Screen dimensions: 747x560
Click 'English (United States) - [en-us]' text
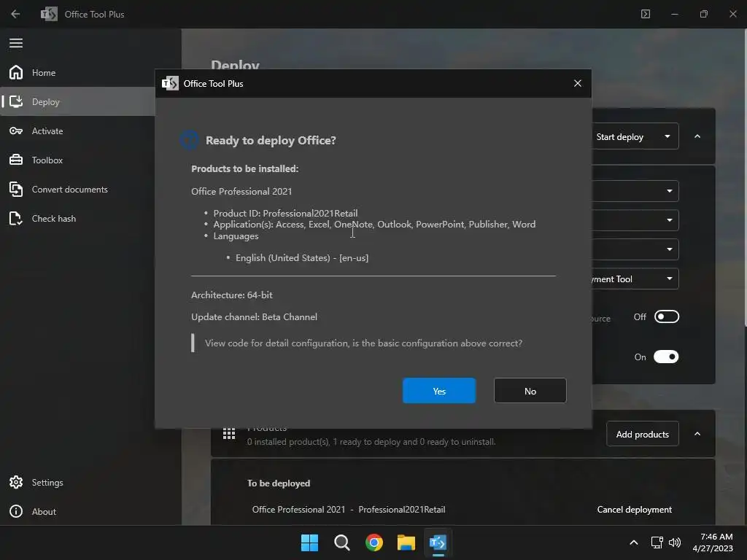pos(302,257)
